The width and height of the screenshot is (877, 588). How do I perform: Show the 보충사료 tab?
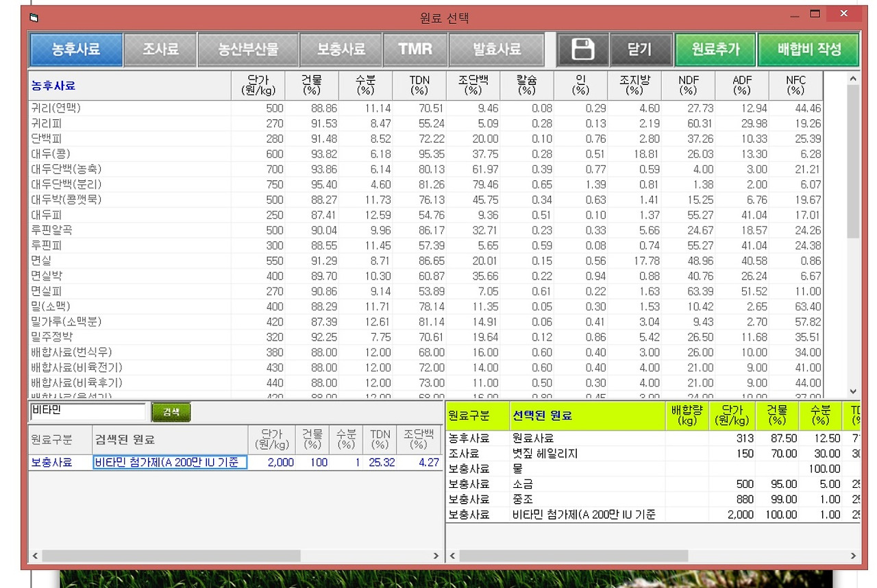pyautogui.click(x=341, y=49)
